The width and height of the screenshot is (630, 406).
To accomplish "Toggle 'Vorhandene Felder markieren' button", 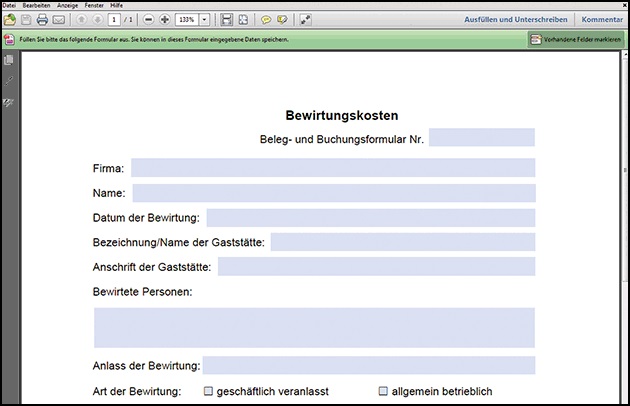I will coord(576,39).
